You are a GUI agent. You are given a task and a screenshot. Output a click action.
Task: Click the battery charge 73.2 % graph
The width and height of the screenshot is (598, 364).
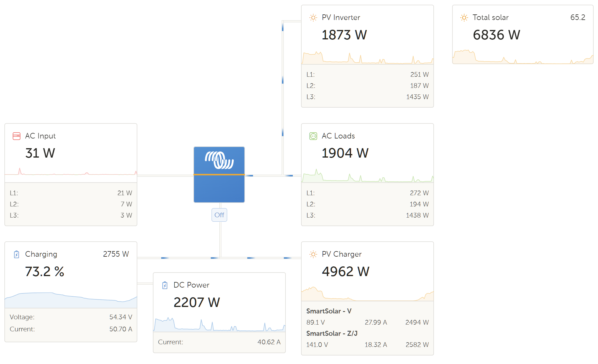[71, 300]
